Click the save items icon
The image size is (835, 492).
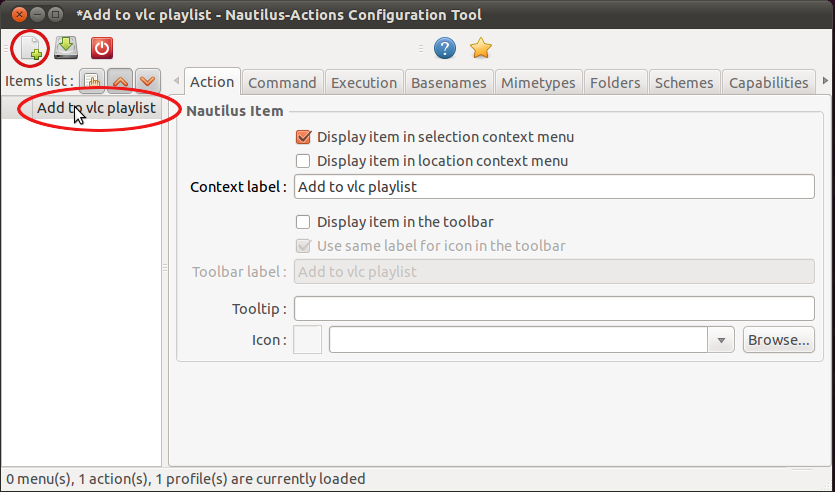point(66,47)
